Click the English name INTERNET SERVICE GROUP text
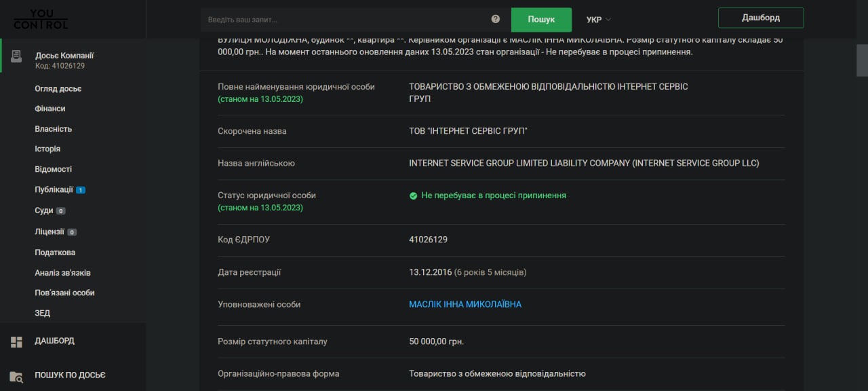This screenshot has height=391, width=868. point(584,163)
